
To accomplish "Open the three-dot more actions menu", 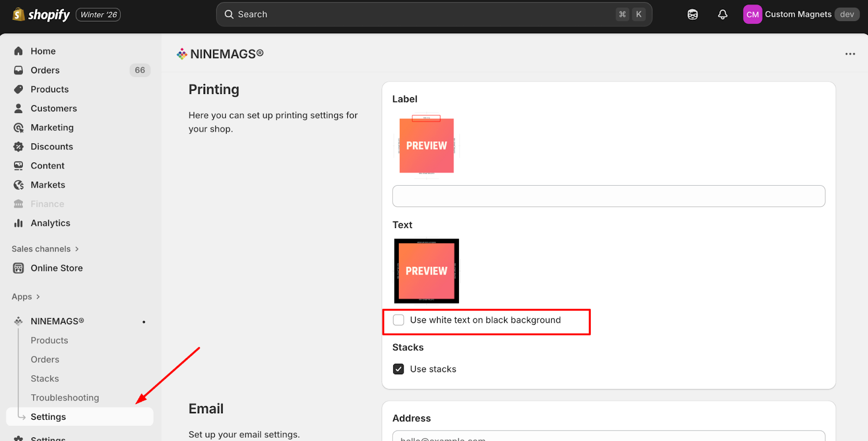I will click(850, 54).
